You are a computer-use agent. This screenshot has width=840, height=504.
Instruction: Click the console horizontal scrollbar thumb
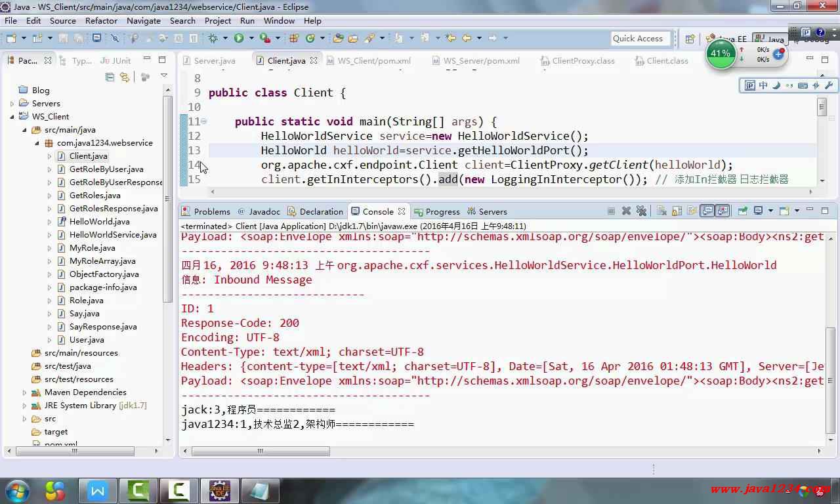pos(261,451)
